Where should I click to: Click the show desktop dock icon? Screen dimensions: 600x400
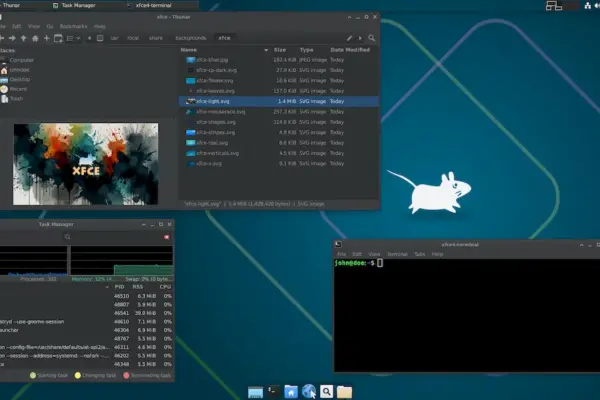255,392
